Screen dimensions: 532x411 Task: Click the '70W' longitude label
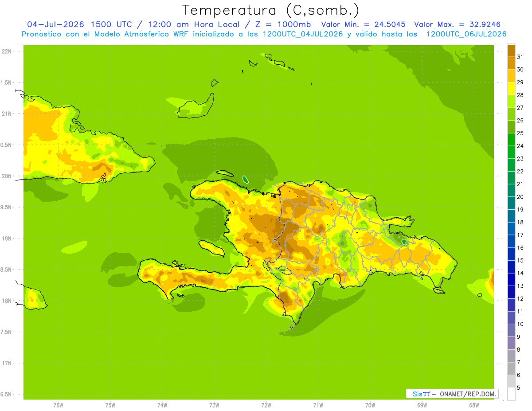tap(370, 405)
